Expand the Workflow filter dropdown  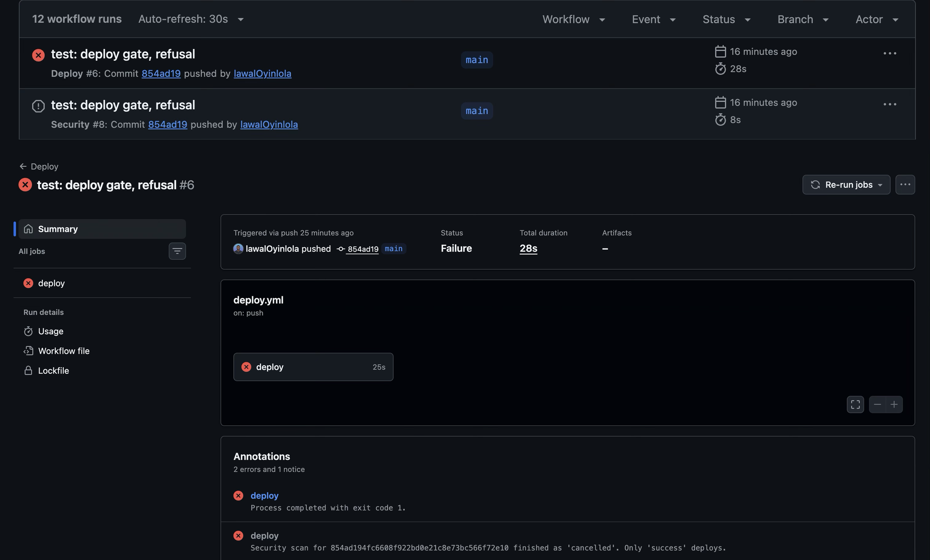(x=573, y=20)
